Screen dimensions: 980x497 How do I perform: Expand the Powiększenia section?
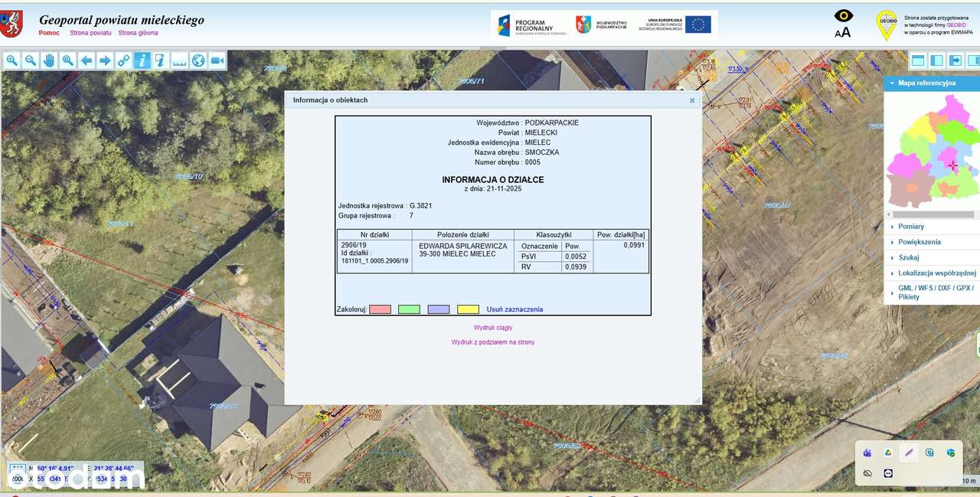[x=932, y=242]
